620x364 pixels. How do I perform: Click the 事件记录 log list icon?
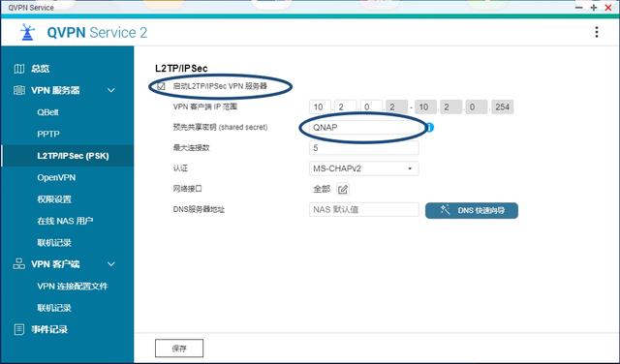pos(19,329)
